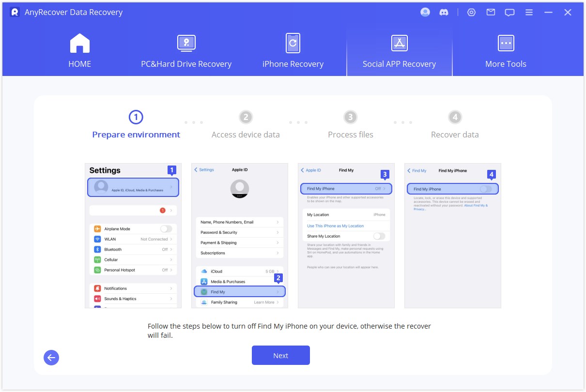586x392 pixels.
Task: Open the settings target icon in title bar
Action: coord(471,13)
